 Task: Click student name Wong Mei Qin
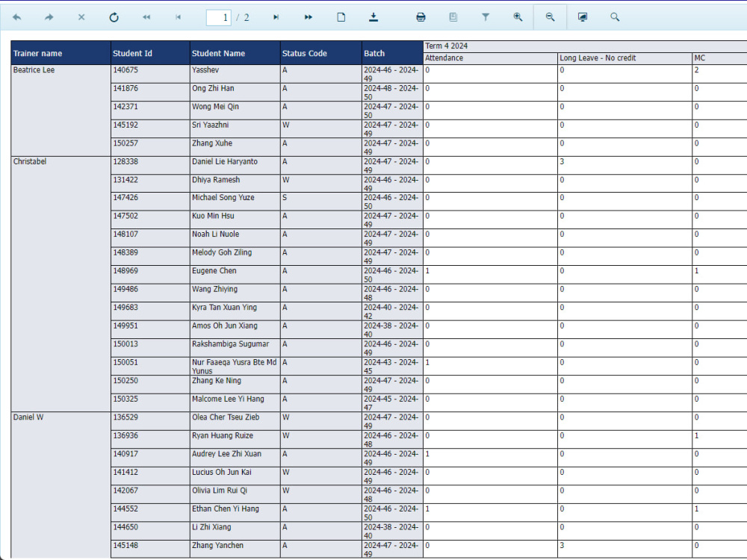[x=215, y=107]
